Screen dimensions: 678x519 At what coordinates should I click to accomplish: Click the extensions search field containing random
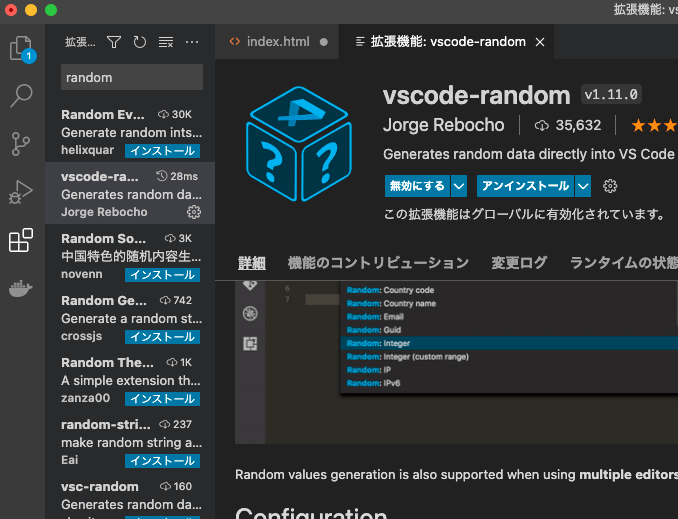coord(132,77)
